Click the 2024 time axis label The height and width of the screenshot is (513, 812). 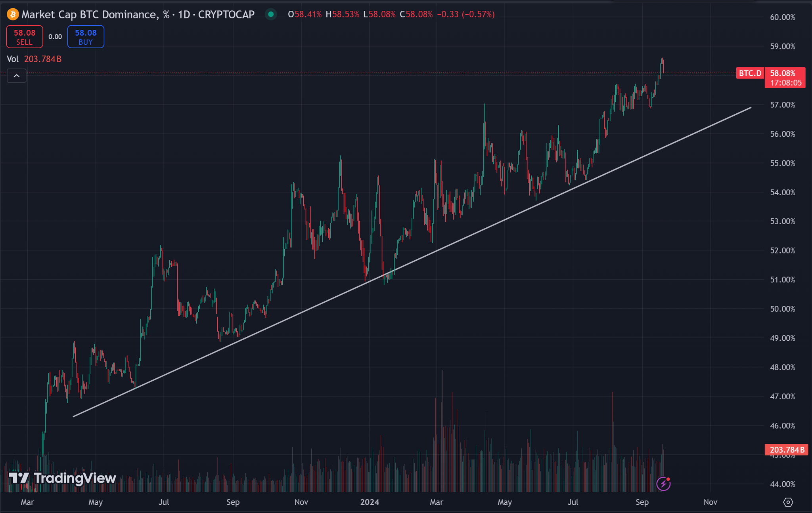(x=370, y=502)
